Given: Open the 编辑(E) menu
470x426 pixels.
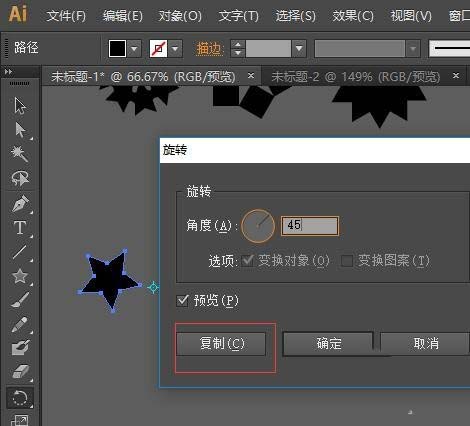Looking at the screenshot, I should click(x=122, y=16).
